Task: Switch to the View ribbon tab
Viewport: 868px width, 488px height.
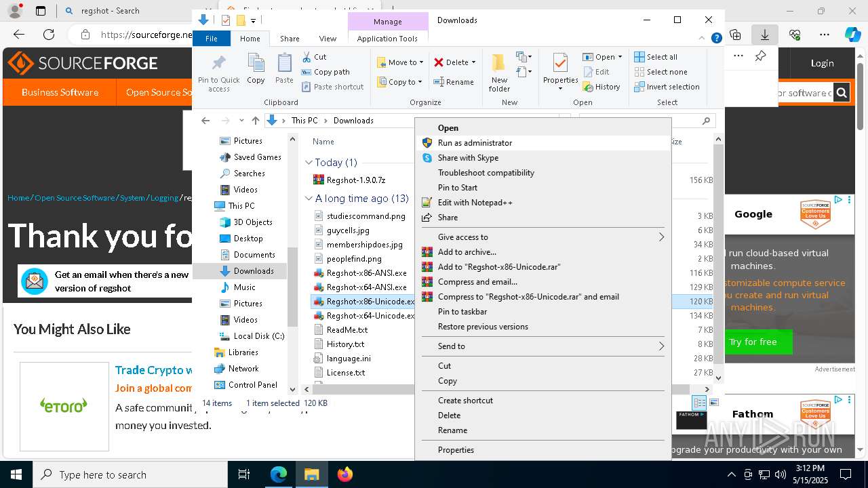Action: tap(328, 39)
